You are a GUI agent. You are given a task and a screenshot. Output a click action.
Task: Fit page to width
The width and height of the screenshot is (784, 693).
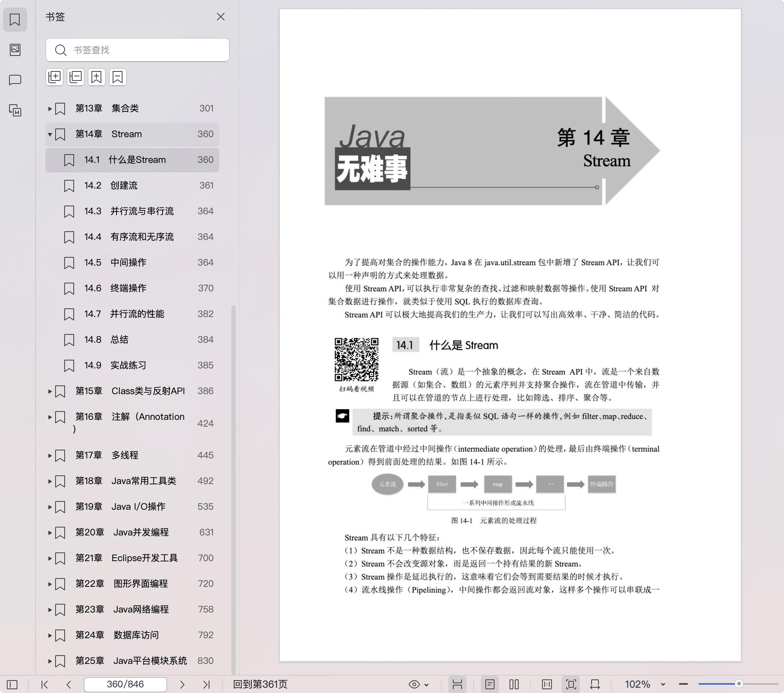pos(595,685)
